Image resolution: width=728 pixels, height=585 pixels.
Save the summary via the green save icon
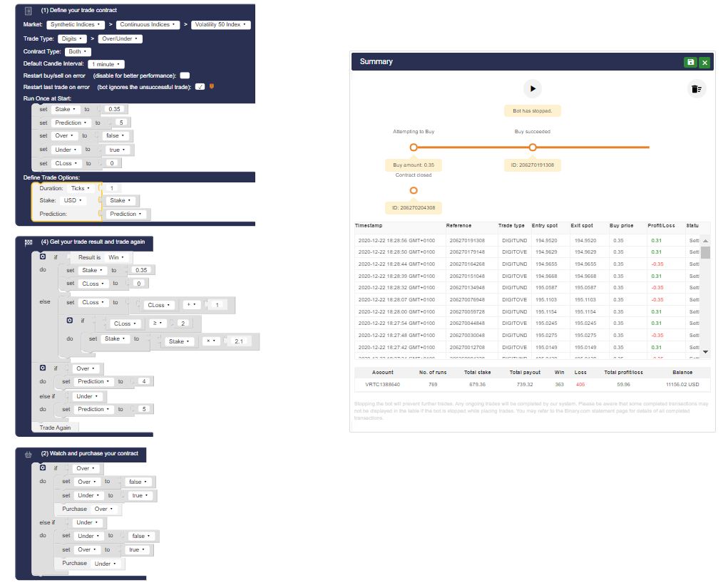[x=689, y=62]
